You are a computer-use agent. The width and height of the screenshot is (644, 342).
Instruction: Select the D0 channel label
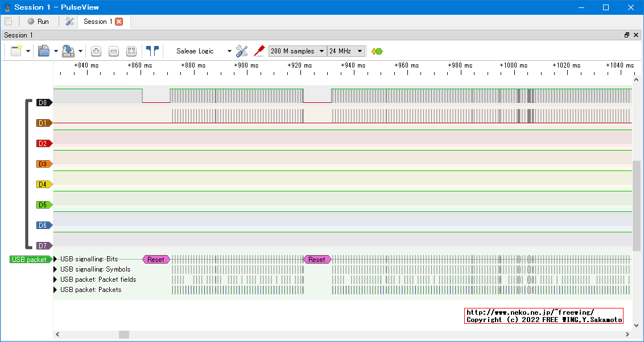(43, 103)
